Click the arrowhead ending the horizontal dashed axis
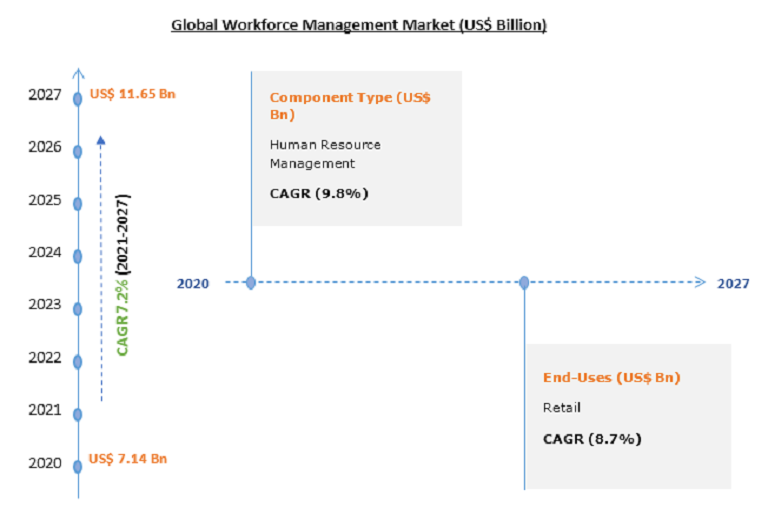 coord(700,282)
